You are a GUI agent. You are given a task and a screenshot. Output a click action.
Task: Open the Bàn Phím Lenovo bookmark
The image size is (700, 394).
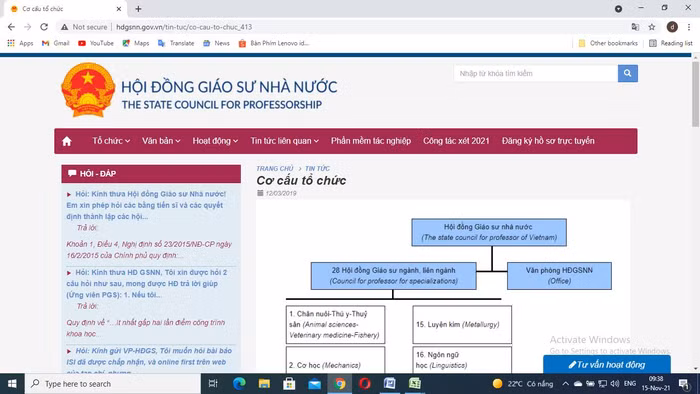274,43
